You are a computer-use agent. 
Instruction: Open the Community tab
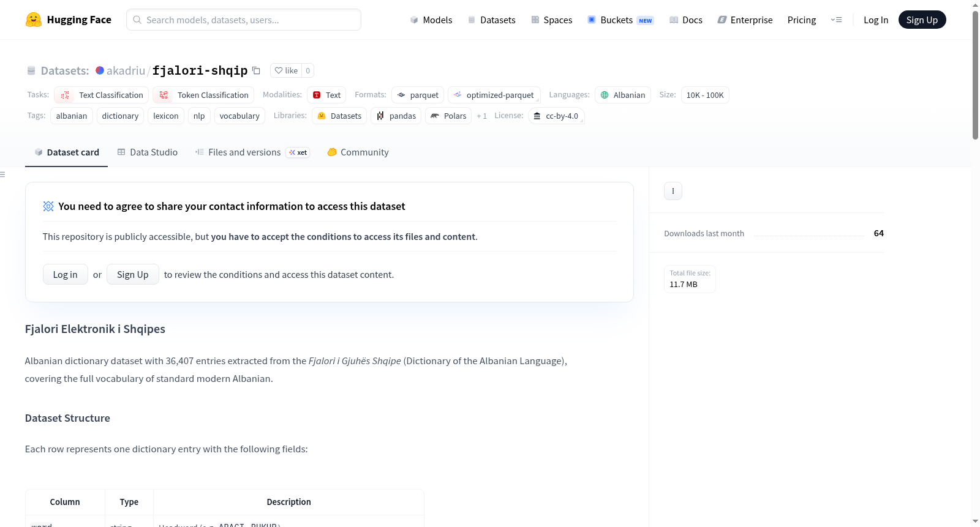click(358, 152)
